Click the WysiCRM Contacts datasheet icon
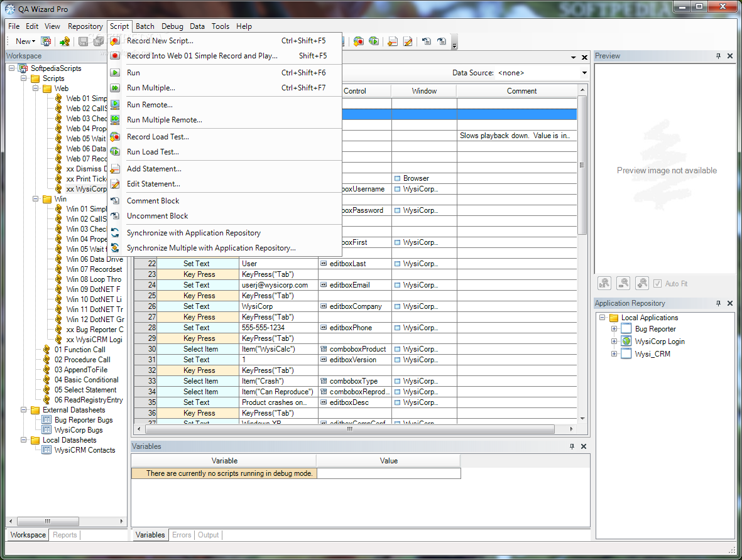The image size is (742, 560). coord(46,450)
